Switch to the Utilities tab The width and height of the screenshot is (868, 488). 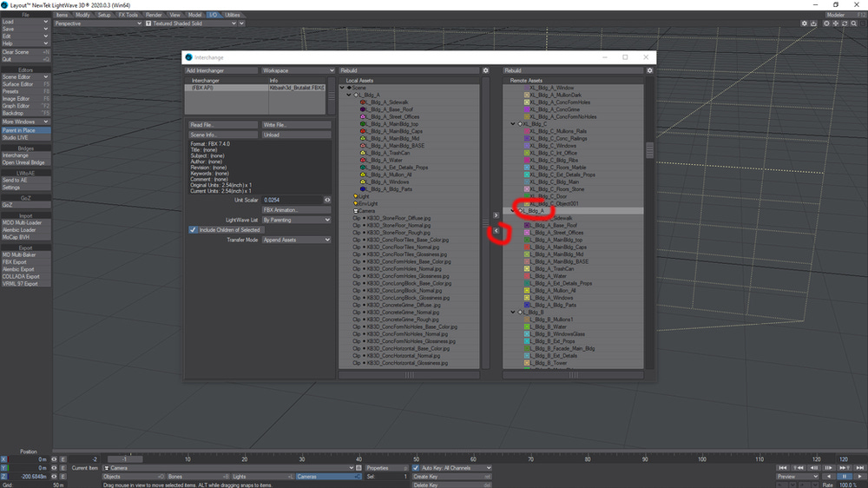pos(233,15)
